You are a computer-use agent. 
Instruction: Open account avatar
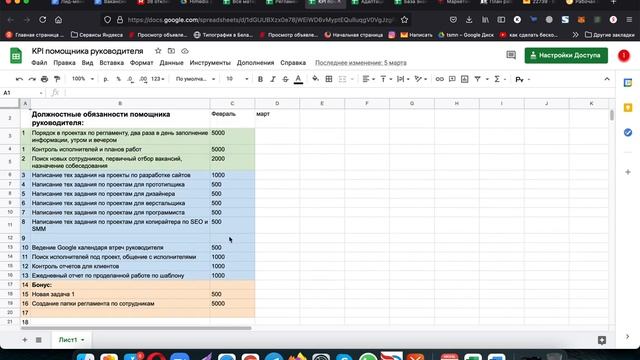pyautogui.click(x=624, y=56)
